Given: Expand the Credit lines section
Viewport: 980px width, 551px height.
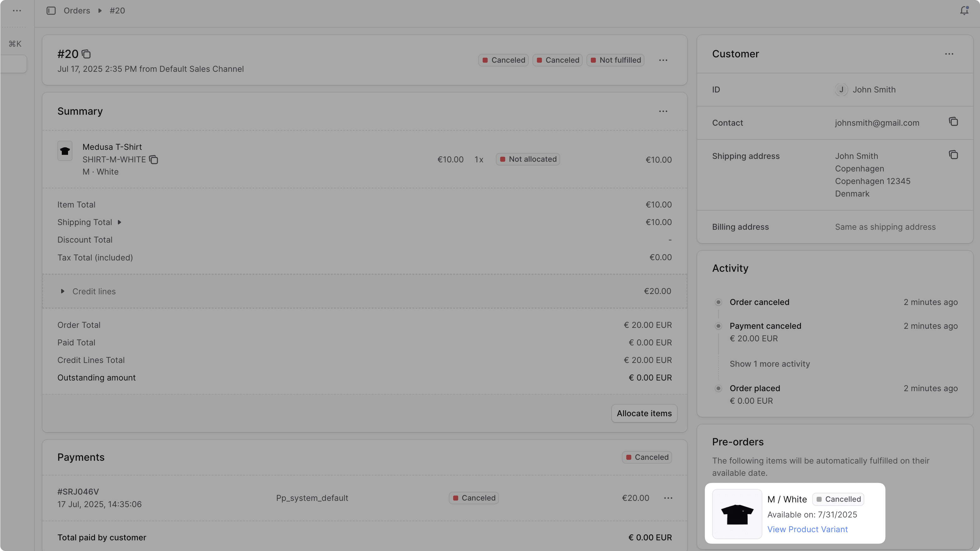Looking at the screenshot, I should tap(62, 291).
